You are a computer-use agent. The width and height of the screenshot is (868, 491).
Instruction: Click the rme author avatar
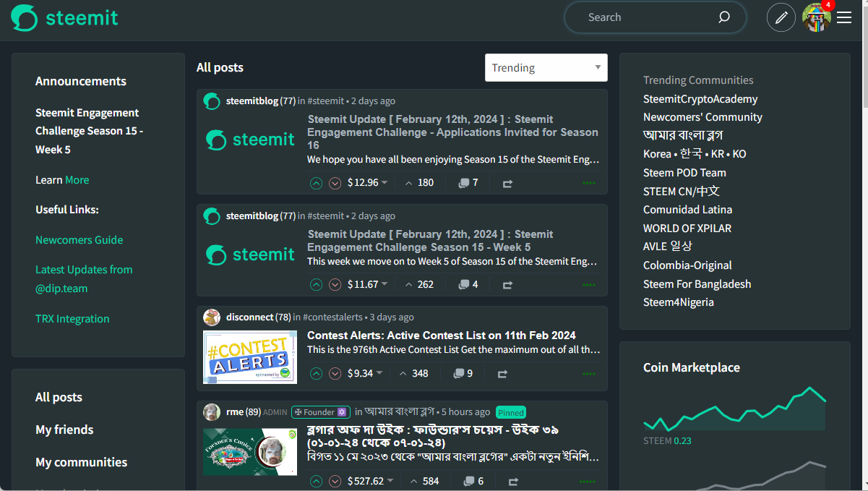pos(212,412)
